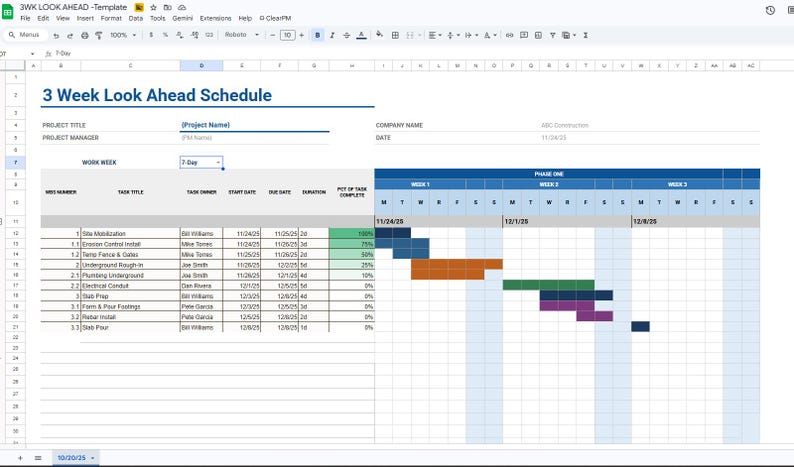Click the Print icon
The width and height of the screenshot is (794, 467).
85,35
